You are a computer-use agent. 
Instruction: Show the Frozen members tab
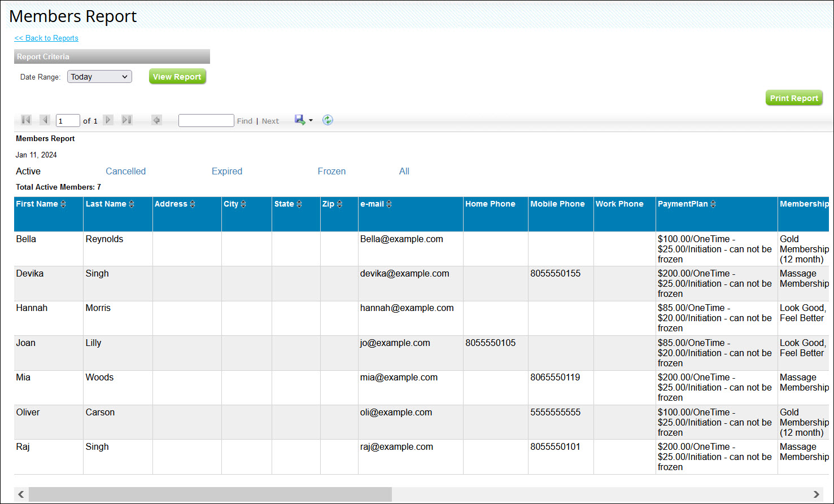click(331, 171)
